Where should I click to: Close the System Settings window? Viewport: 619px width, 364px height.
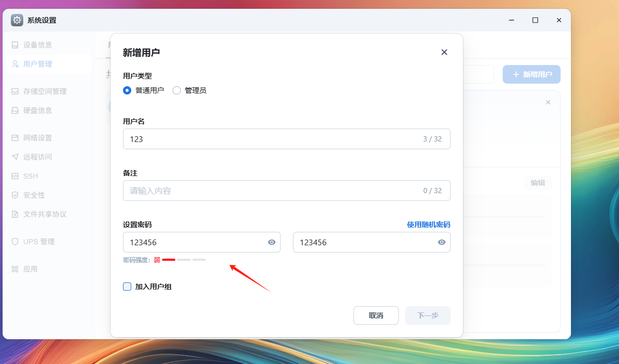559,20
